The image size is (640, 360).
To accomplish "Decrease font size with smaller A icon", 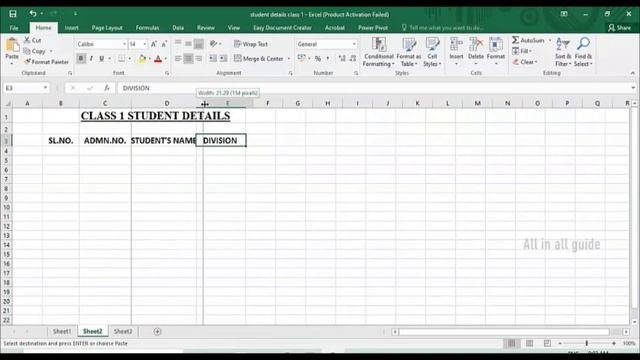I will coord(164,44).
